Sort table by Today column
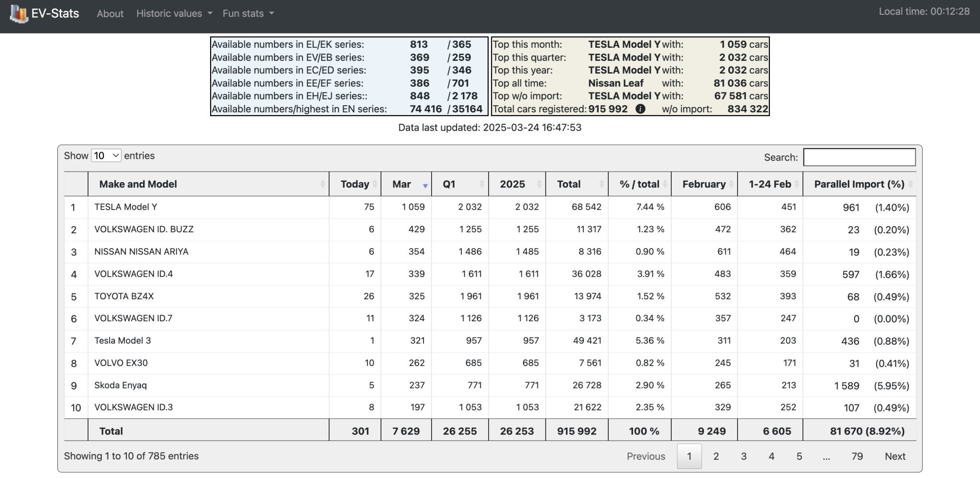Image resolution: width=980 pixels, height=479 pixels. 355,184
